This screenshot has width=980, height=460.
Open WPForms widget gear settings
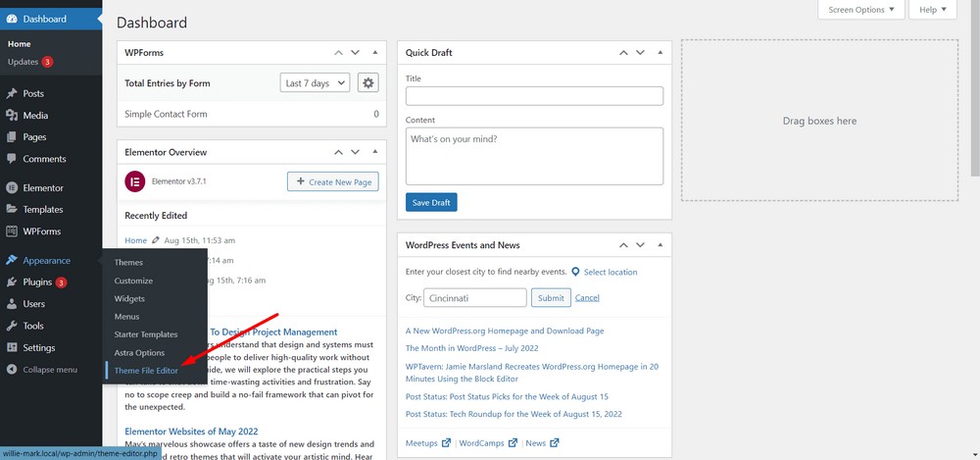click(368, 82)
